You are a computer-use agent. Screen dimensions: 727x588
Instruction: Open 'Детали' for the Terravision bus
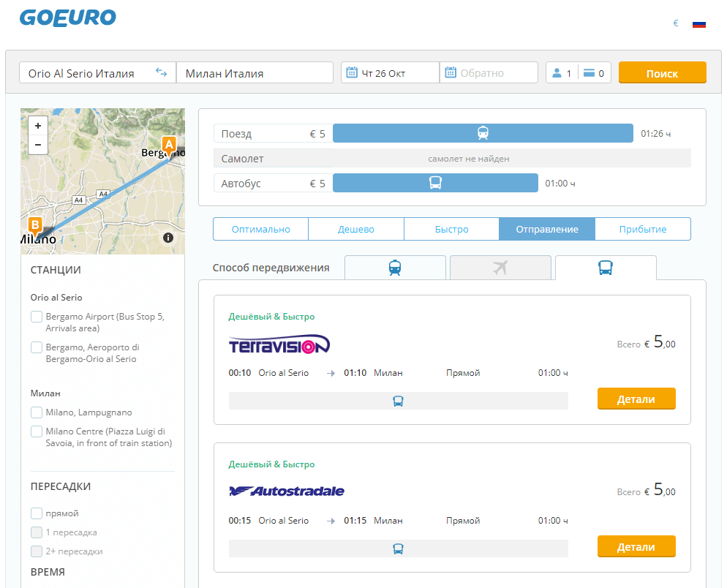[636, 399]
